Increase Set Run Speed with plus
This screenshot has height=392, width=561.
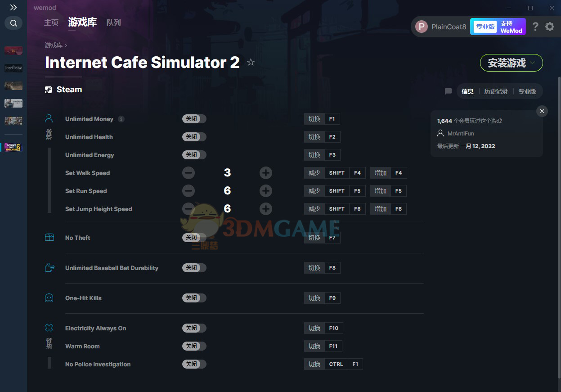point(266,191)
